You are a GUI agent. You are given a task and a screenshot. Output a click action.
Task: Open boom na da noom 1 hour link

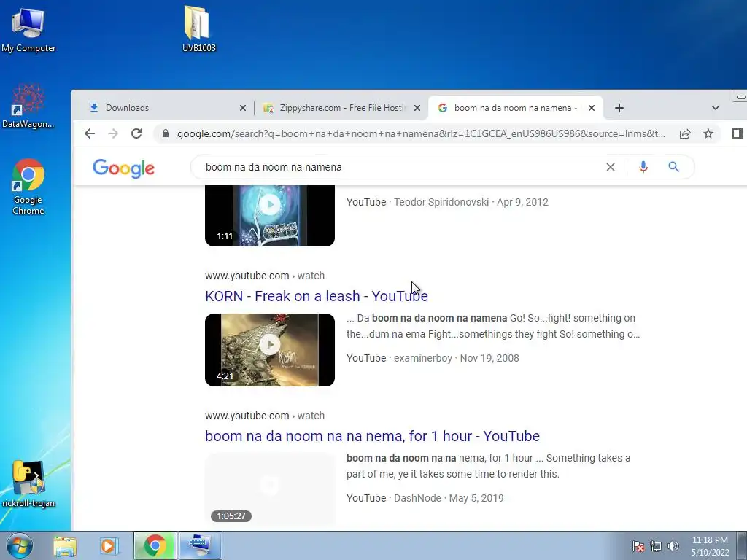372,436
